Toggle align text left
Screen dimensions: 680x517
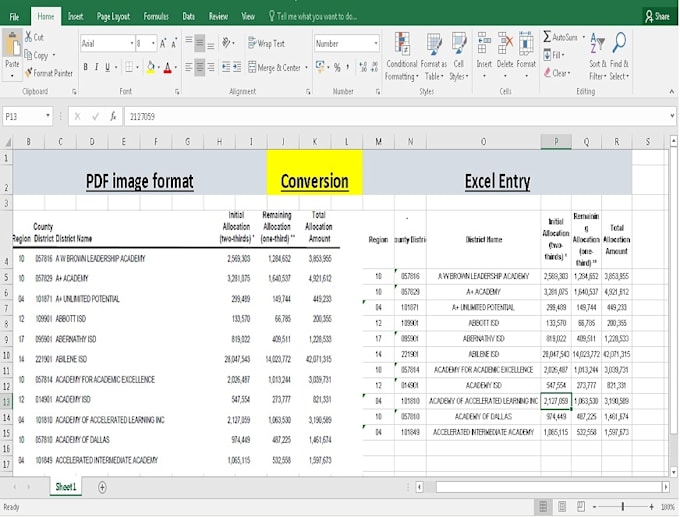[189, 67]
